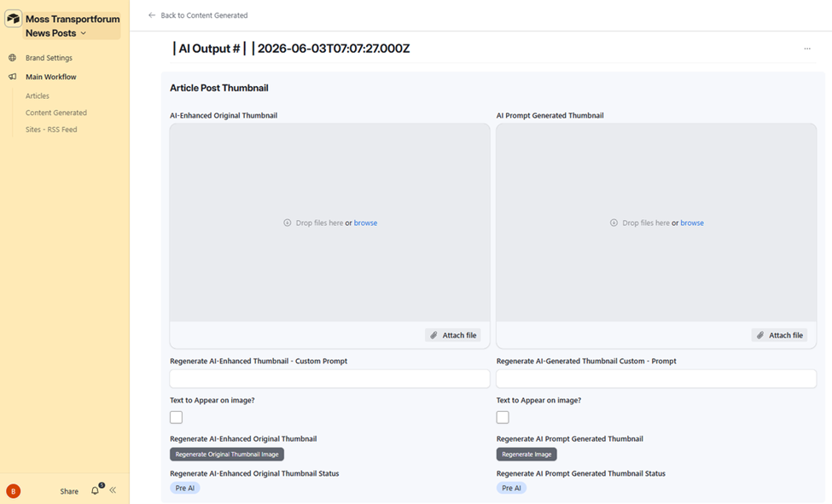Click the orange B user avatar

click(x=14, y=491)
